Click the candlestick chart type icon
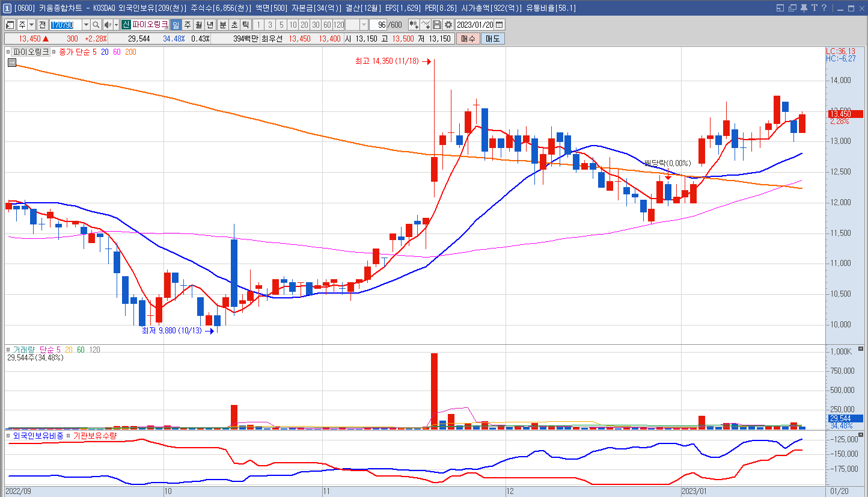This screenshot has height=497, width=868. [414, 25]
